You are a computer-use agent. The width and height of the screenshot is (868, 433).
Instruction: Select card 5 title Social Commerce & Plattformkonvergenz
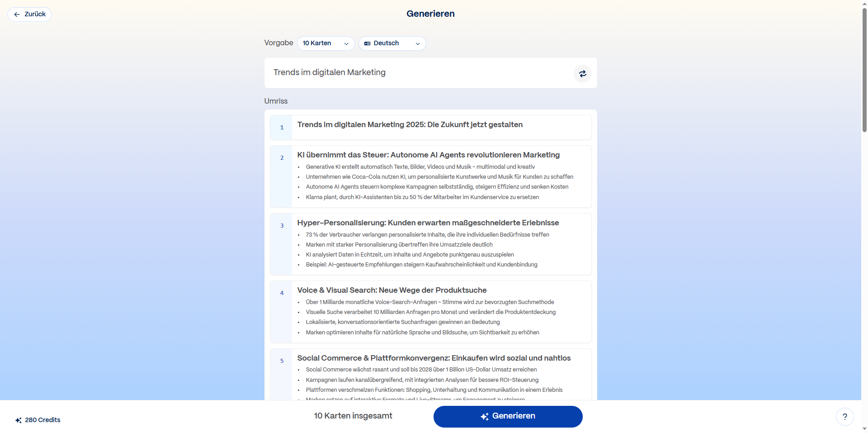pos(434,358)
